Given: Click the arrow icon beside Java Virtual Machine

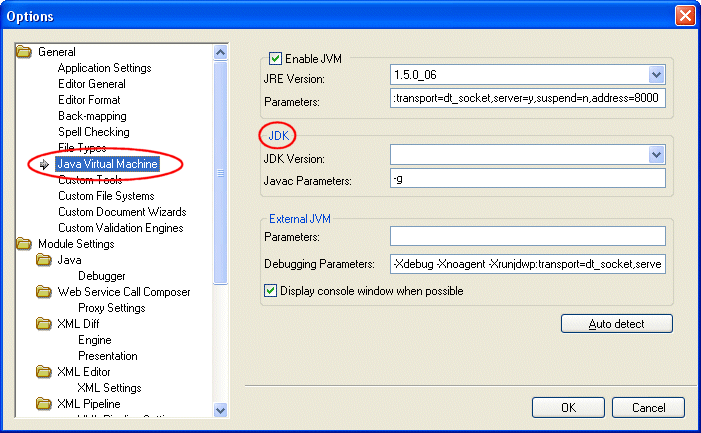Looking at the screenshot, I should click(x=45, y=164).
